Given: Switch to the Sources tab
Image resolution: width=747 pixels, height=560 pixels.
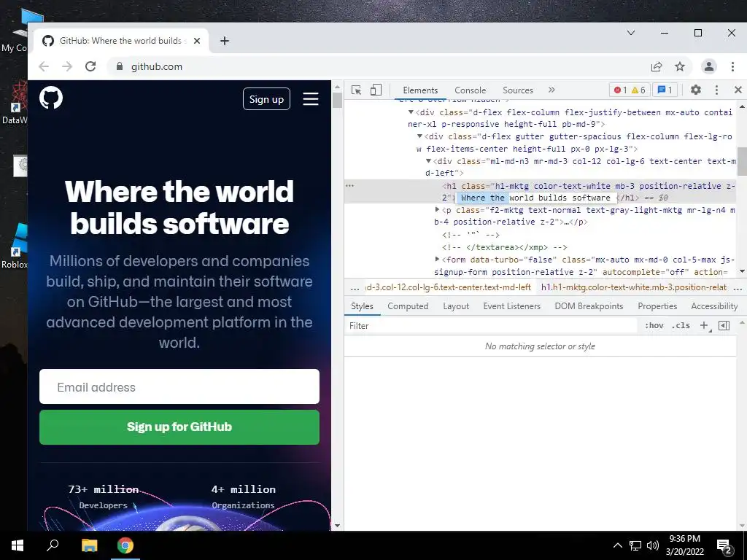Looking at the screenshot, I should (518, 90).
